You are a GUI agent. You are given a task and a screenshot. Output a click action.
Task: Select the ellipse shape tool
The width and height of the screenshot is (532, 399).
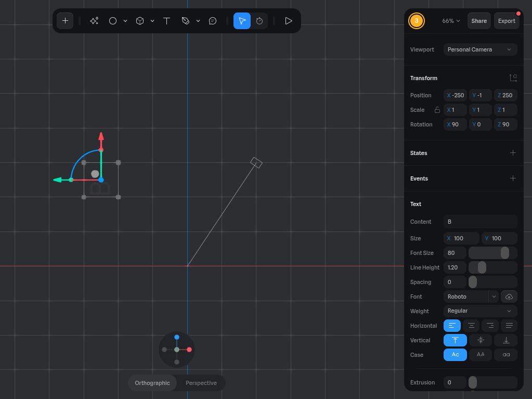pos(113,21)
